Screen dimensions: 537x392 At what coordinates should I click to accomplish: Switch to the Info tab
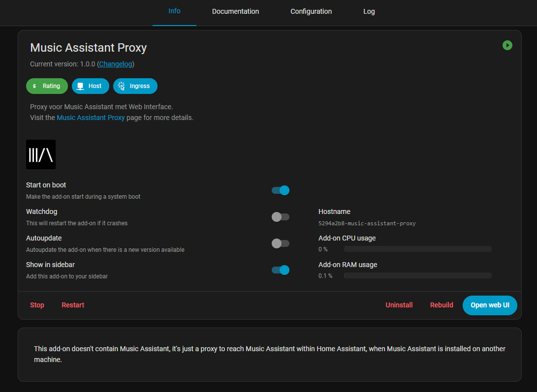pos(174,11)
